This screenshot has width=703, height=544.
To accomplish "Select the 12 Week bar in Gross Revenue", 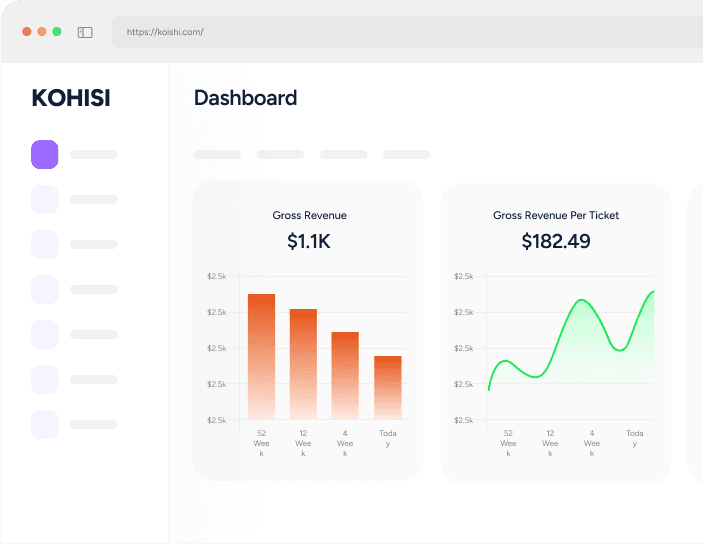I will [303, 364].
